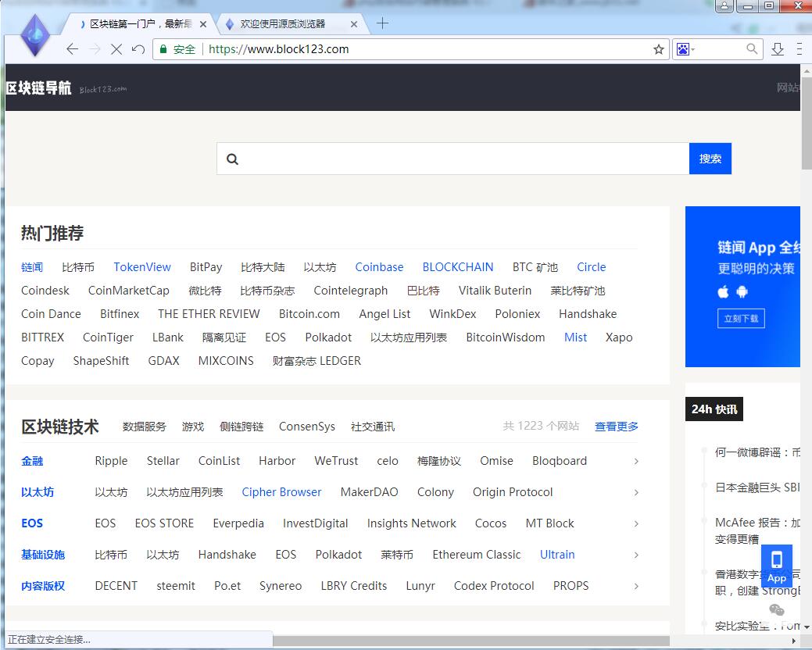Viewport: 812px width, 650px height.
Task: Open the ConsenSys category tab
Action: (x=307, y=427)
